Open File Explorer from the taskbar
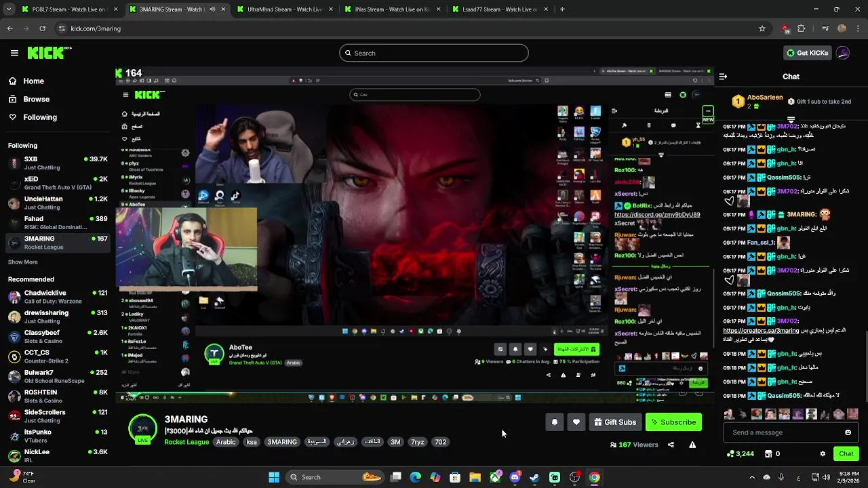The width and height of the screenshot is (868, 488). pos(475,477)
